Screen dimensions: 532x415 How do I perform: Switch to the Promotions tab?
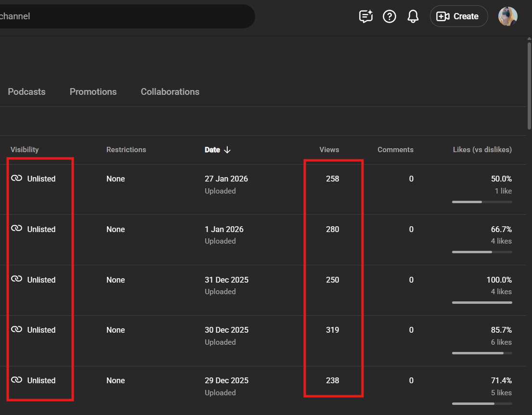click(93, 91)
